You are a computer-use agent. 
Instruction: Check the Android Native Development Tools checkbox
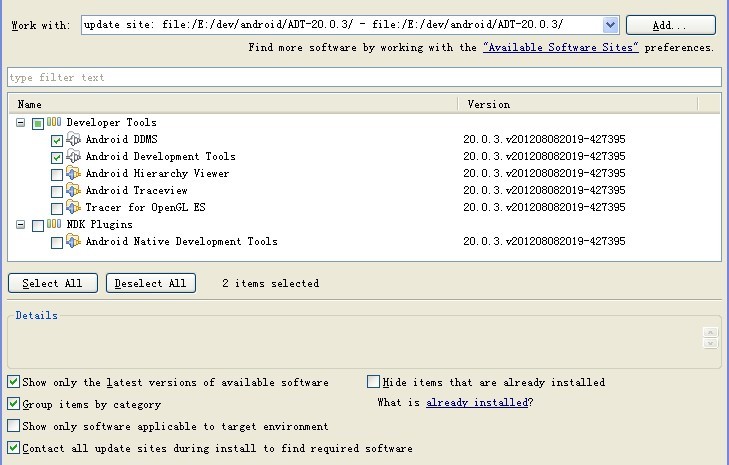click(x=57, y=242)
